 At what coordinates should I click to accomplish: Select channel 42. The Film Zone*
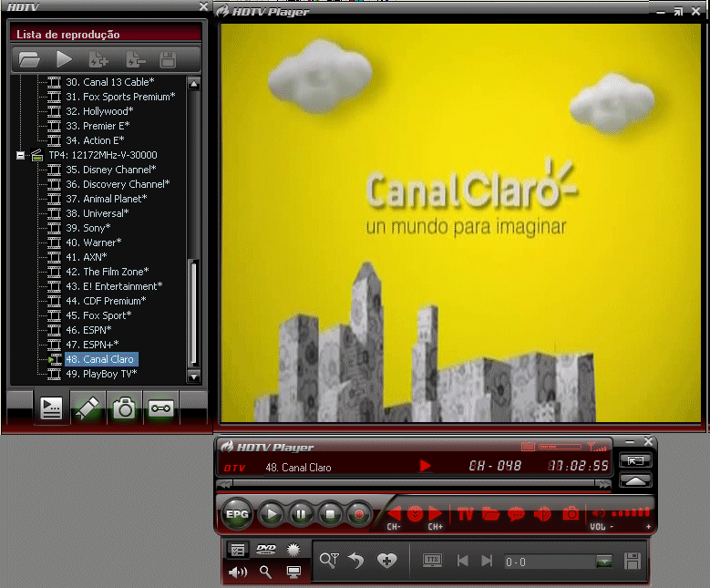pyautogui.click(x=108, y=272)
